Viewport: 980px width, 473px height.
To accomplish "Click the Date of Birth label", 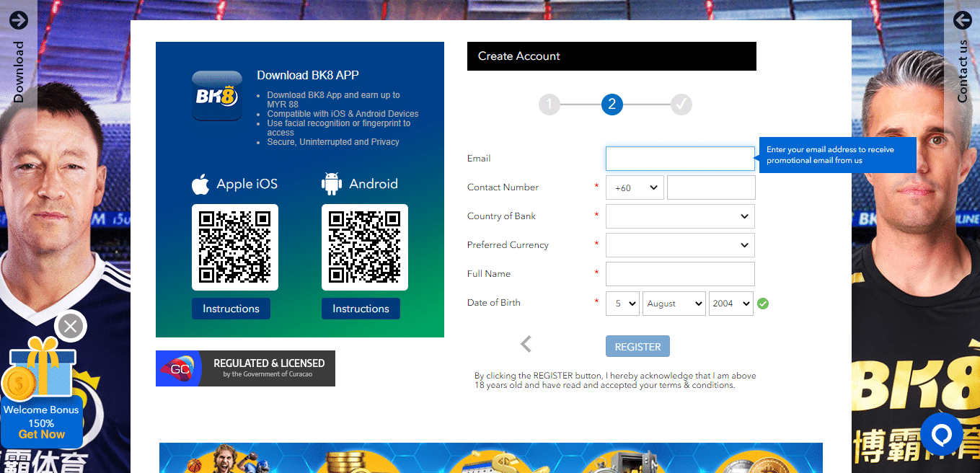I will [494, 303].
